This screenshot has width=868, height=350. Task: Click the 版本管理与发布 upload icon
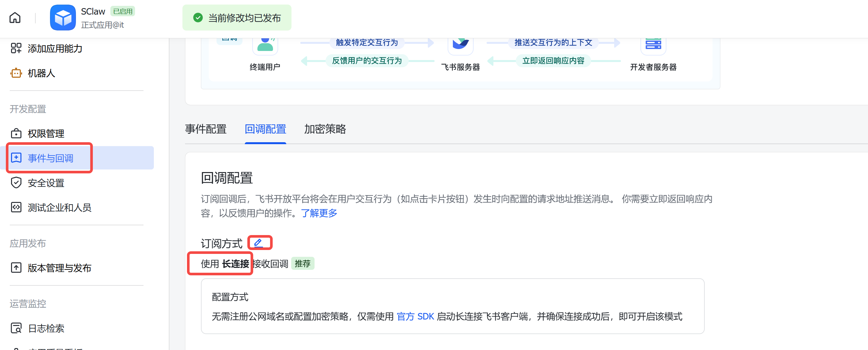(x=16, y=268)
